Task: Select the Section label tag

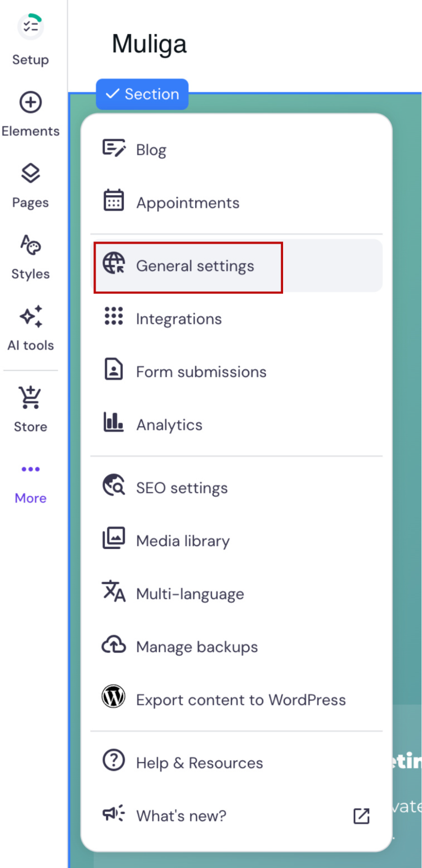Action: (142, 94)
